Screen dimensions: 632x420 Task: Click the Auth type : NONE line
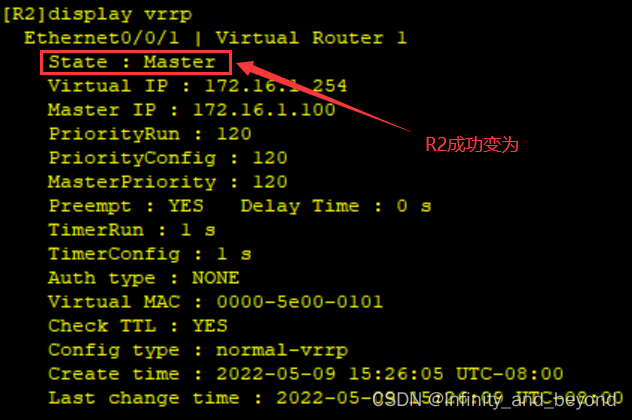click(143, 278)
